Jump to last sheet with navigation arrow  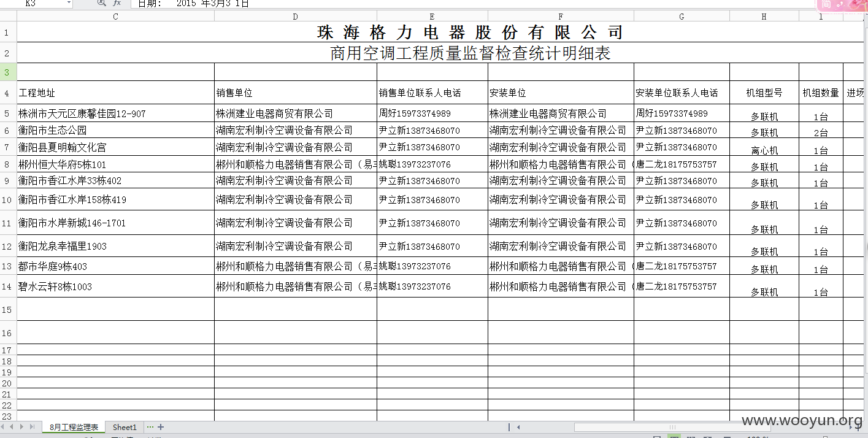click(x=33, y=427)
